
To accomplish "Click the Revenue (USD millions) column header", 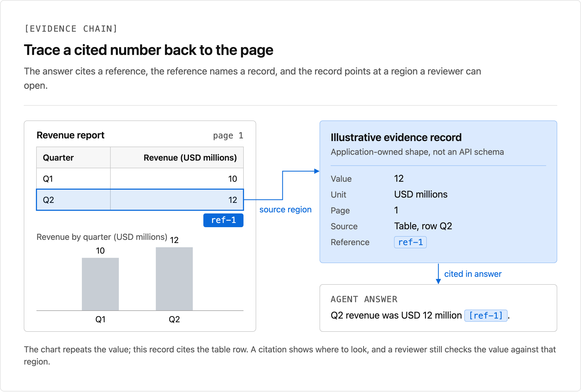I will [x=177, y=157].
